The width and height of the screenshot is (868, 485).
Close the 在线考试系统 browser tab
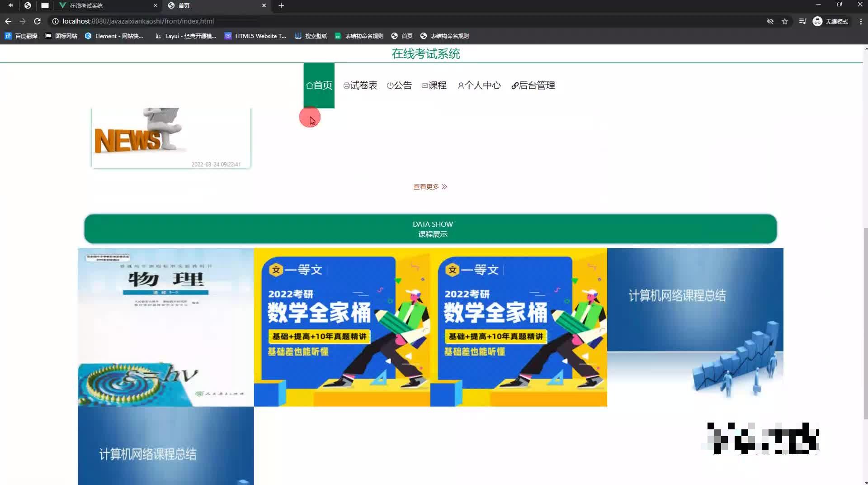[x=156, y=5]
